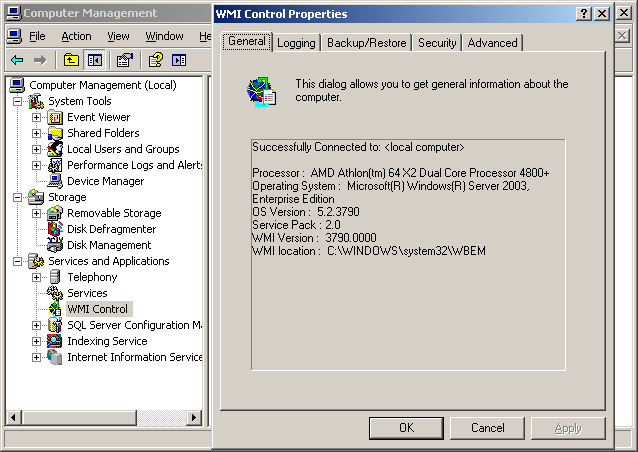This screenshot has width=638, height=452.
Task: Click the Back arrow toolbar icon
Action: pos(17,61)
